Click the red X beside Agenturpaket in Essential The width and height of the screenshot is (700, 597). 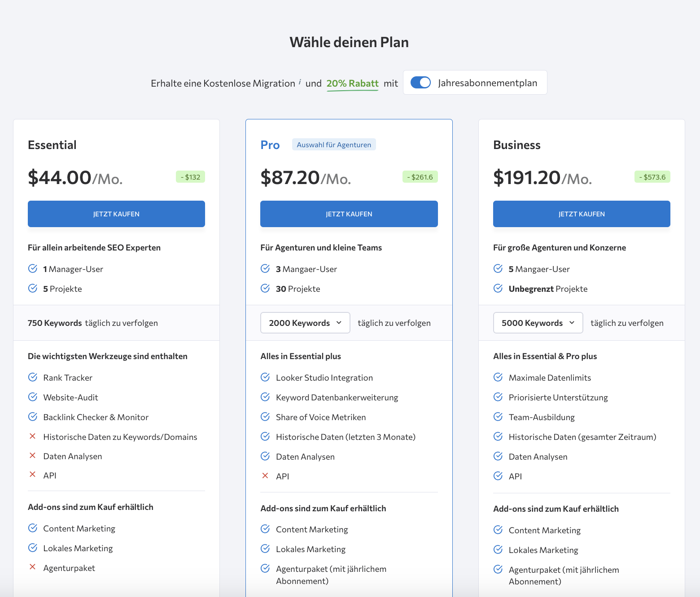32,567
